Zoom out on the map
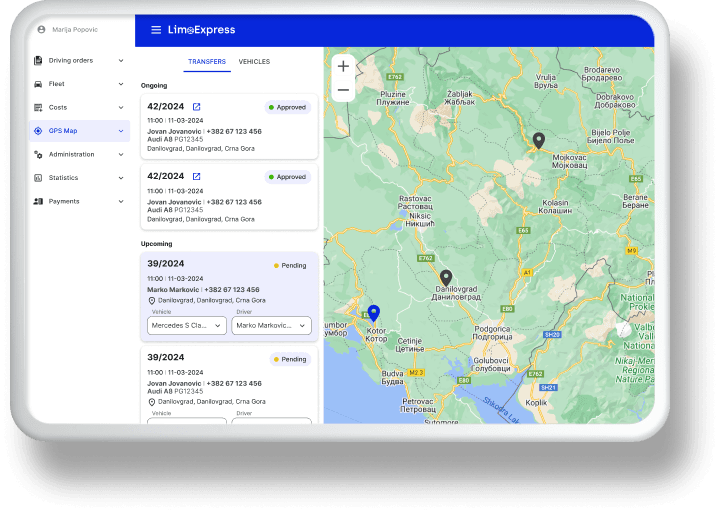The width and height of the screenshot is (720, 512). pos(343,89)
